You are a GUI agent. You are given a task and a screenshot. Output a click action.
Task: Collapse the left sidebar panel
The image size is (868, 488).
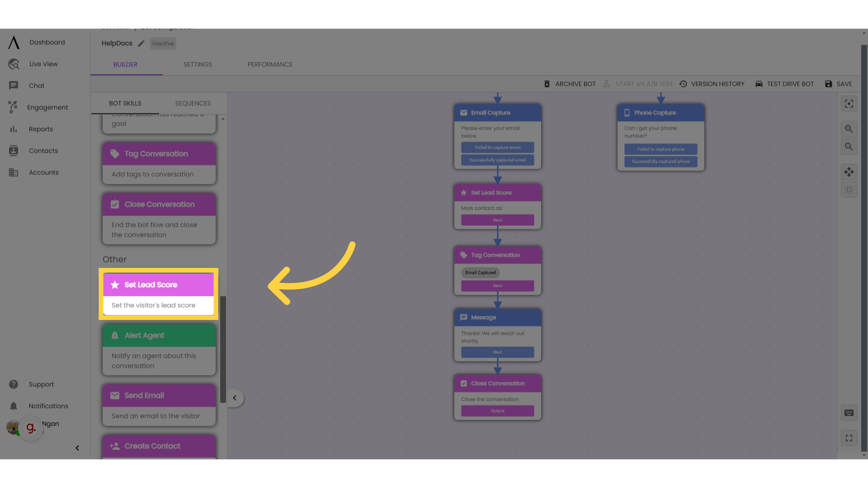tap(76, 448)
